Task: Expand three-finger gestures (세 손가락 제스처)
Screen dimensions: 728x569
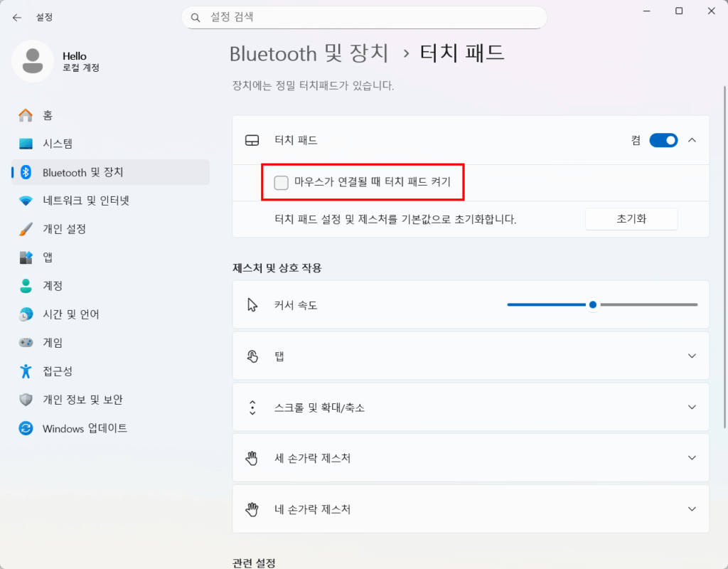Action: coord(692,458)
